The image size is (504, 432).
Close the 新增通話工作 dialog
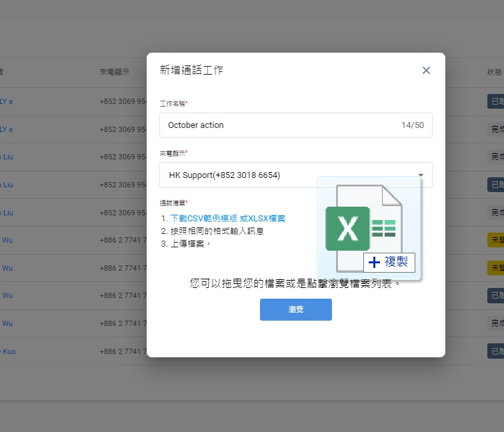426,71
